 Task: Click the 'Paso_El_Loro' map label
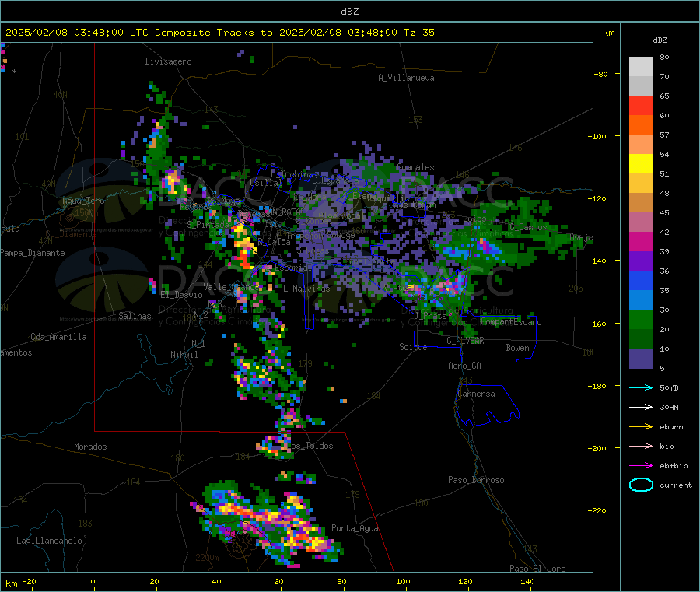click(537, 569)
